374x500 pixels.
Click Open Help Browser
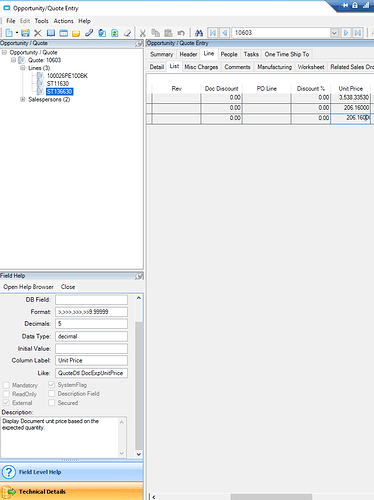[28, 287]
